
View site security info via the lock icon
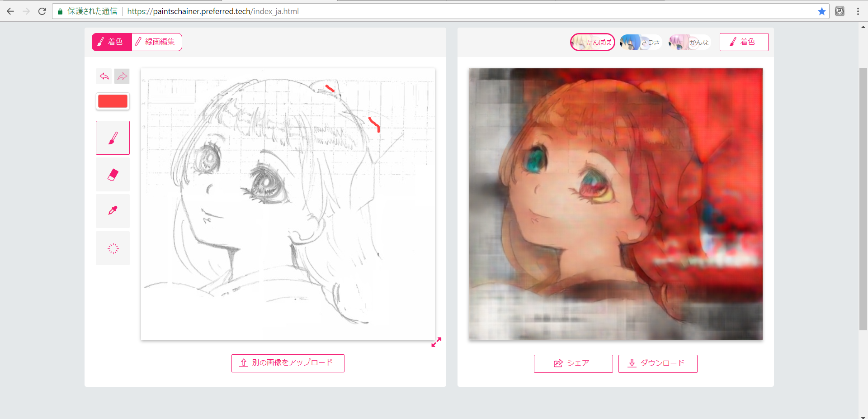coord(60,11)
